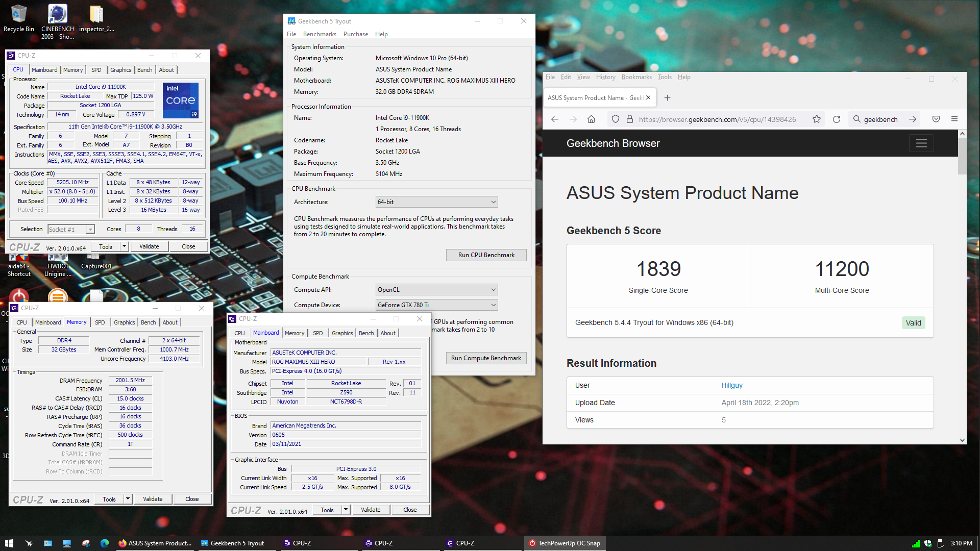The width and height of the screenshot is (980, 551).
Task: Expand Tools dropdown arrow in Mainboard CPU-Z window
Action: (346, 510)
